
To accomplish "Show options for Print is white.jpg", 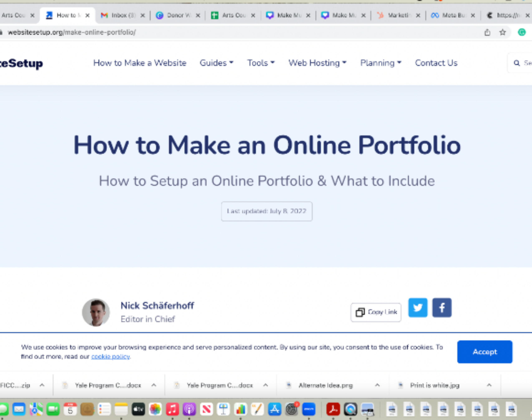I will coord(489,385).
